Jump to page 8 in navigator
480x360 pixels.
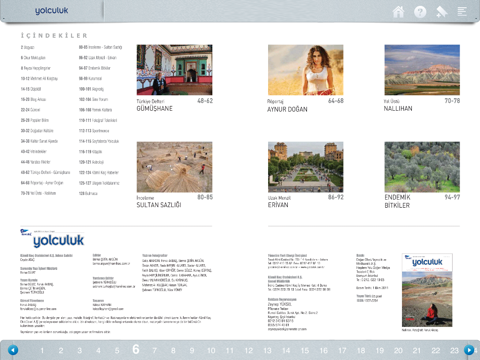(173, 351)
